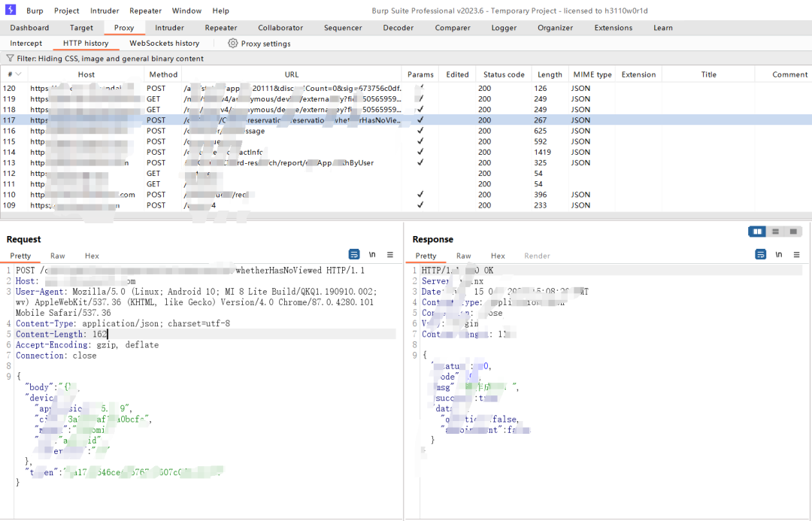
Task: Switch response view to Raw
Action: click(x=463, y=256)
